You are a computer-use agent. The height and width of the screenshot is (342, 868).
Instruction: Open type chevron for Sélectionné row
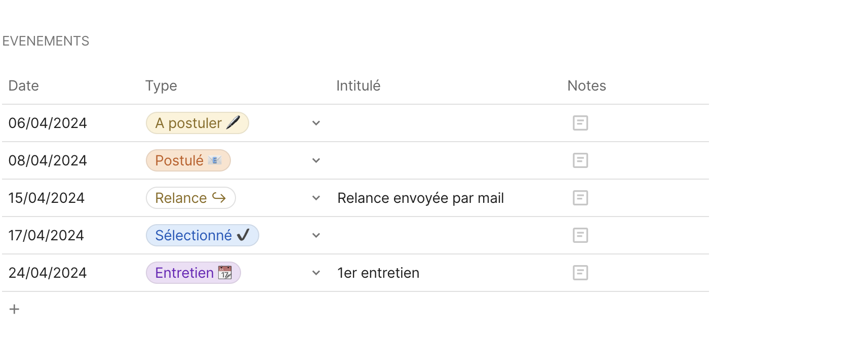316,235
